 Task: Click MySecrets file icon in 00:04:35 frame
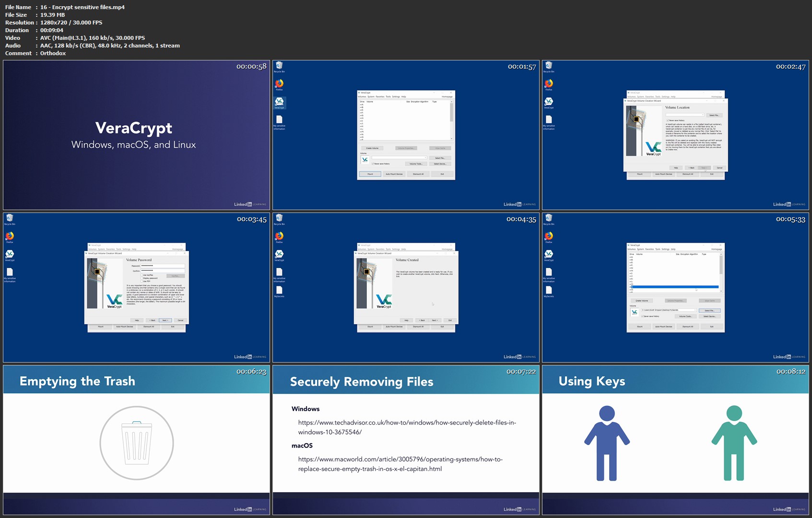click(x=279, y=289)
